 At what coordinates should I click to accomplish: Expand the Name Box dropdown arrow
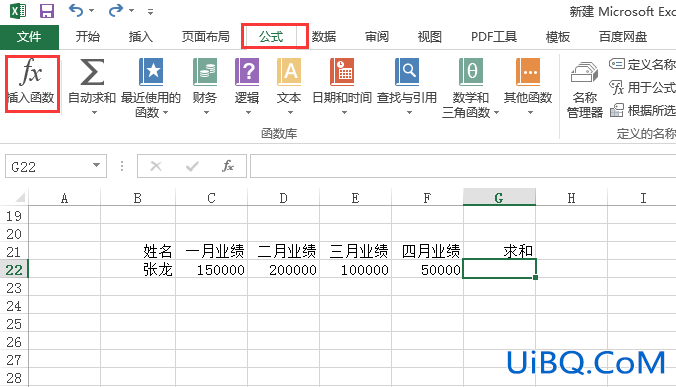tap(97, 166)
